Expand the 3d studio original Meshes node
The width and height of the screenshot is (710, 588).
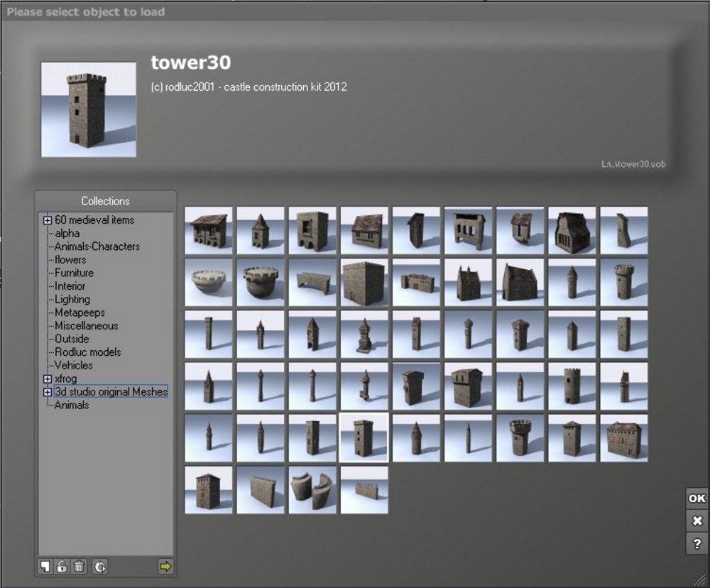click(47, 392)
